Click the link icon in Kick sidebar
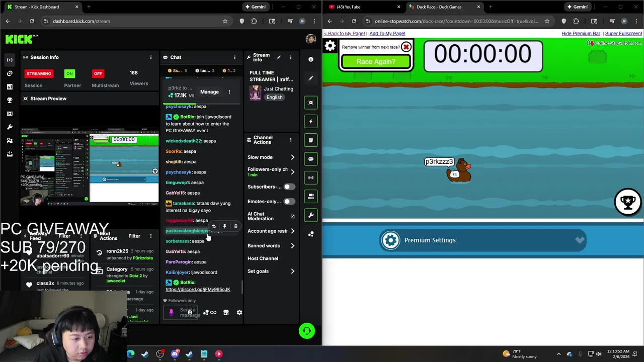 tap(10, 73)
